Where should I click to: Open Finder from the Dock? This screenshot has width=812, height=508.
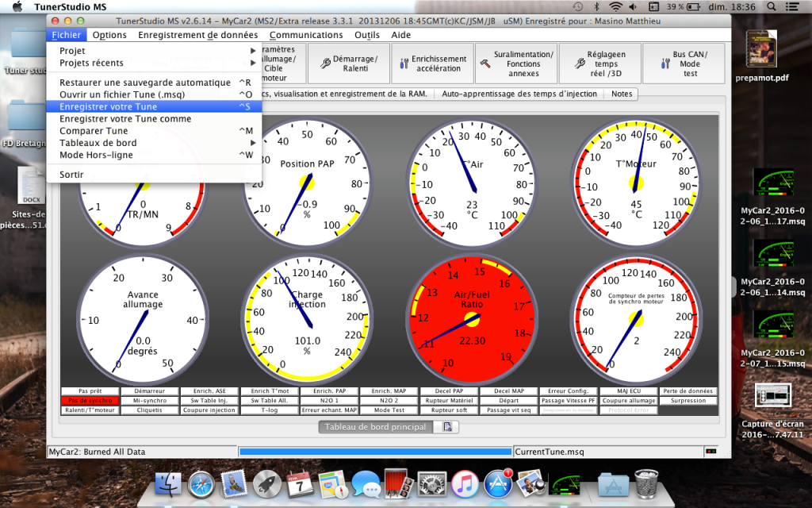168,484
